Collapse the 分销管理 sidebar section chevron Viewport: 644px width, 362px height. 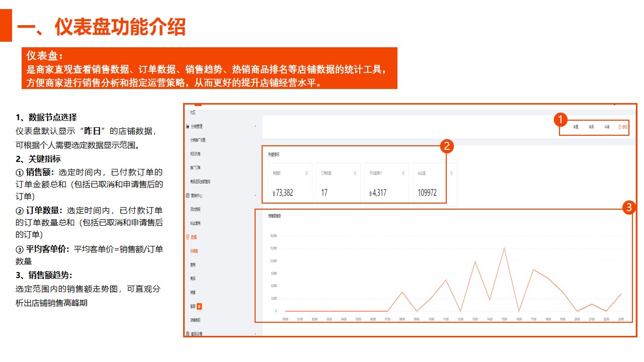(x=255, y=126)
